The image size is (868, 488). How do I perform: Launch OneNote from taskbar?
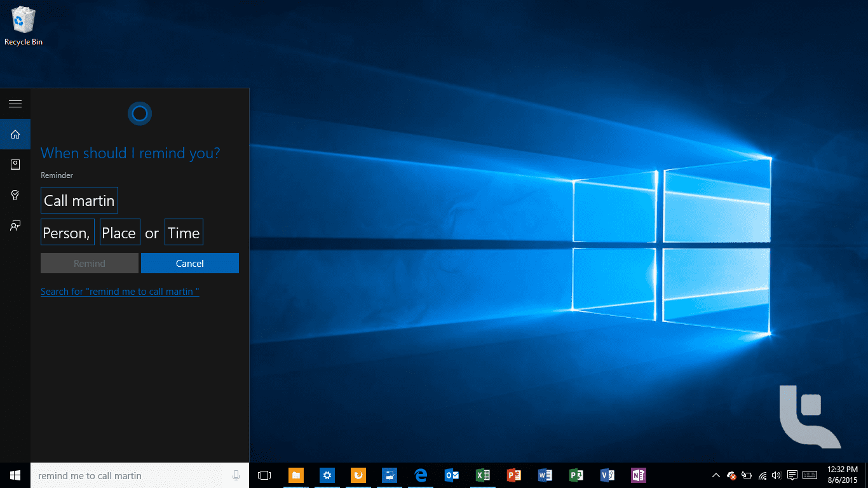pos(639,475)
